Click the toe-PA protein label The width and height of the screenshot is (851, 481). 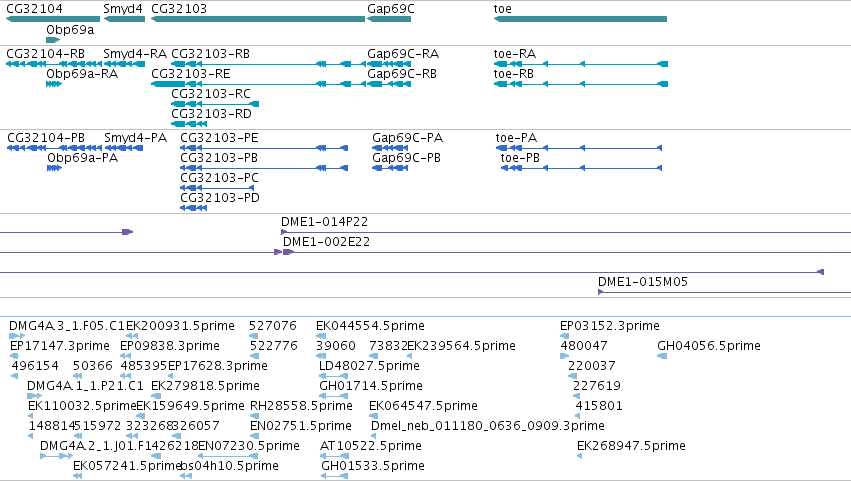516,138
